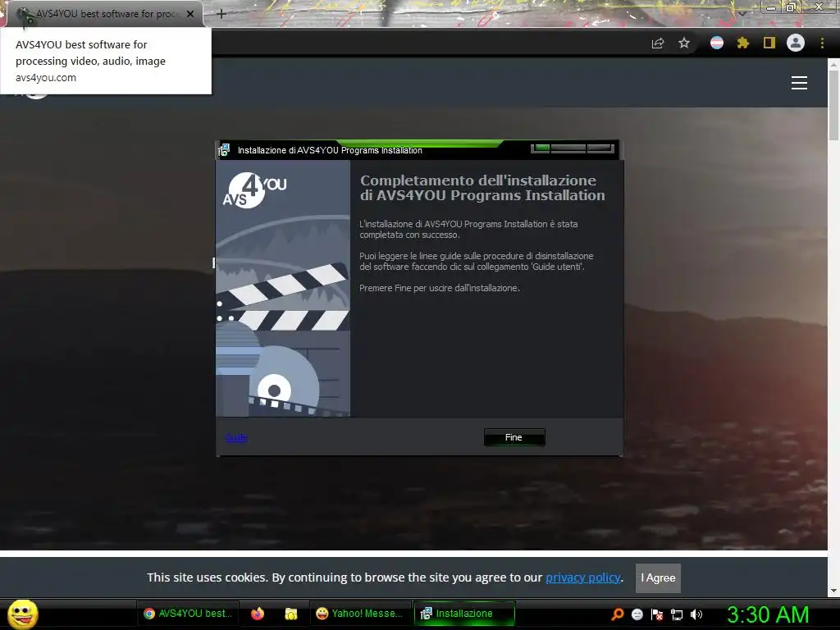Click the installer title bar icon
The width and height of the screenshot is (840, 630).
point(225,151)
